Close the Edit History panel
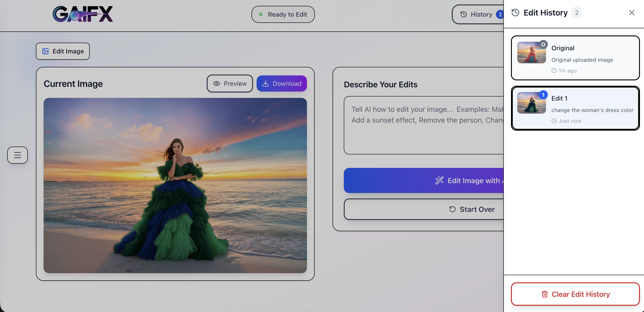This screenshot has height=312, width=644. pyautogui.click(x=632, y=13)
